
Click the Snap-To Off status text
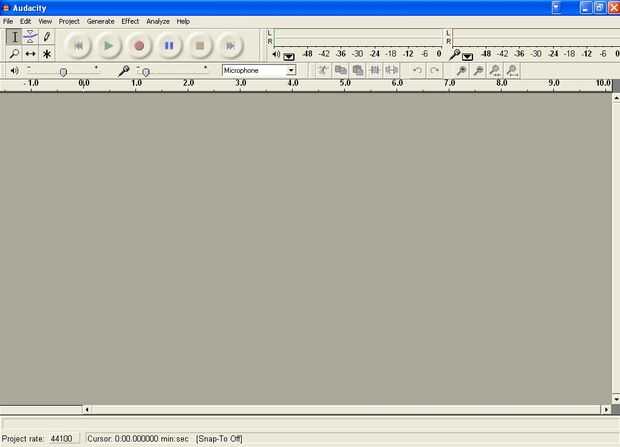coord(219,438)
